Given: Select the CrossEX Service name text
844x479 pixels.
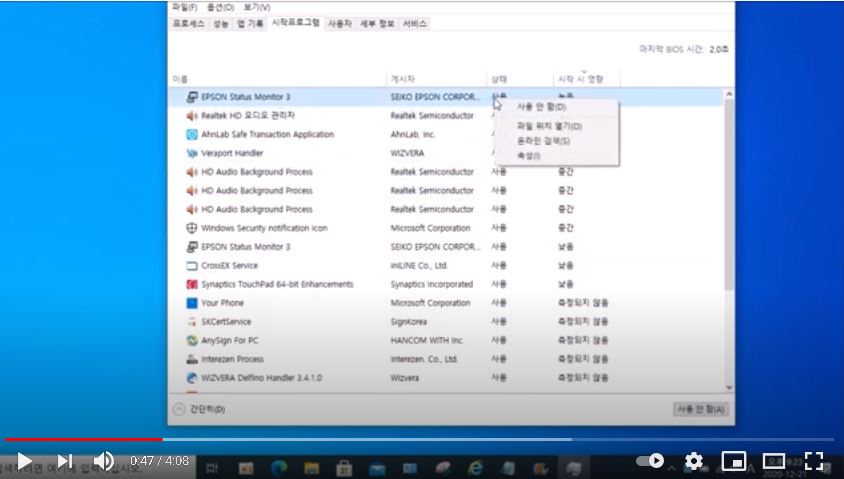Looking at the screenshot, I should pos(229,266).
